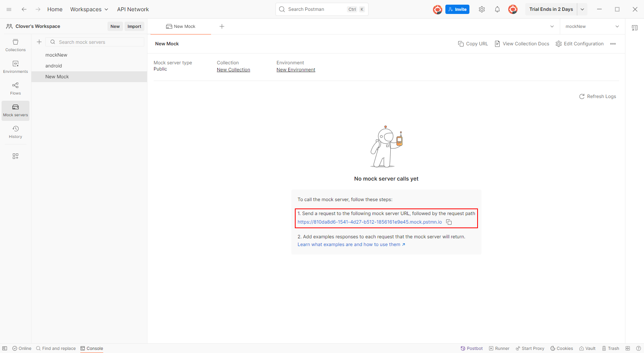Open the Settings gear icon
Viewport: 644px width, 353px height.
[482, 9]
